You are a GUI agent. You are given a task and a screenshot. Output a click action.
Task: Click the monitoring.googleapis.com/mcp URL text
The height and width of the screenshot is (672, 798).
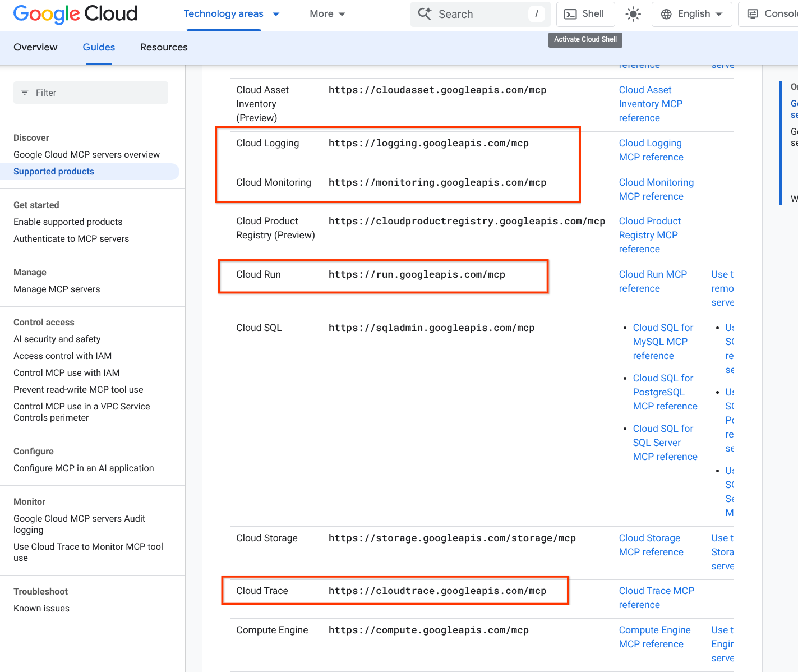[437, 182]
